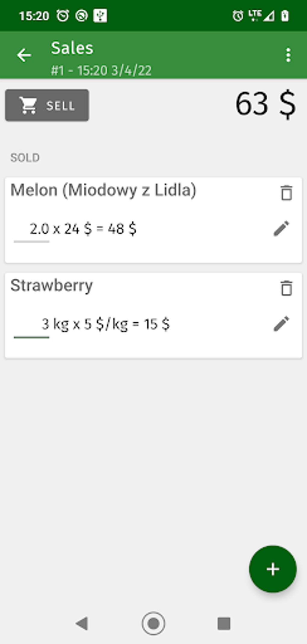
Task: Open the three-dot overflow menu
Action: [288, 55]
